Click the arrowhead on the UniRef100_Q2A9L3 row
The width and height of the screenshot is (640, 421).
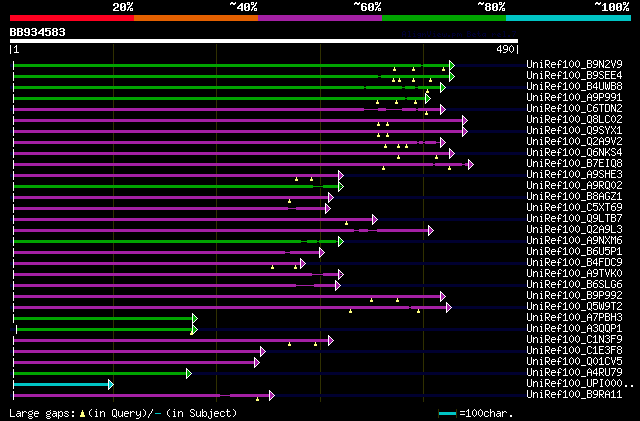[431, 231]
